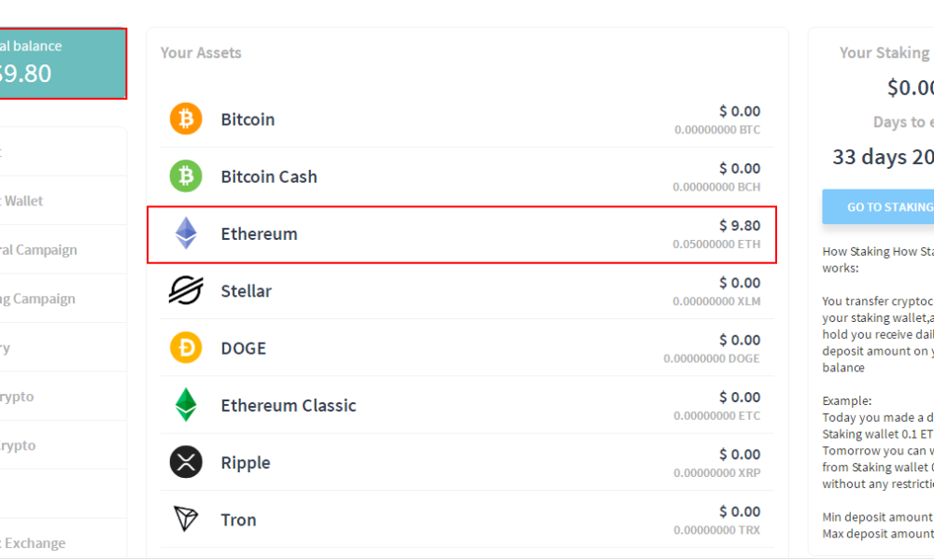Viewport: 934px width, 560px height.
Task: Open the Exchange sidebar item
Action: pyautogui.click(x=35, y=543)
